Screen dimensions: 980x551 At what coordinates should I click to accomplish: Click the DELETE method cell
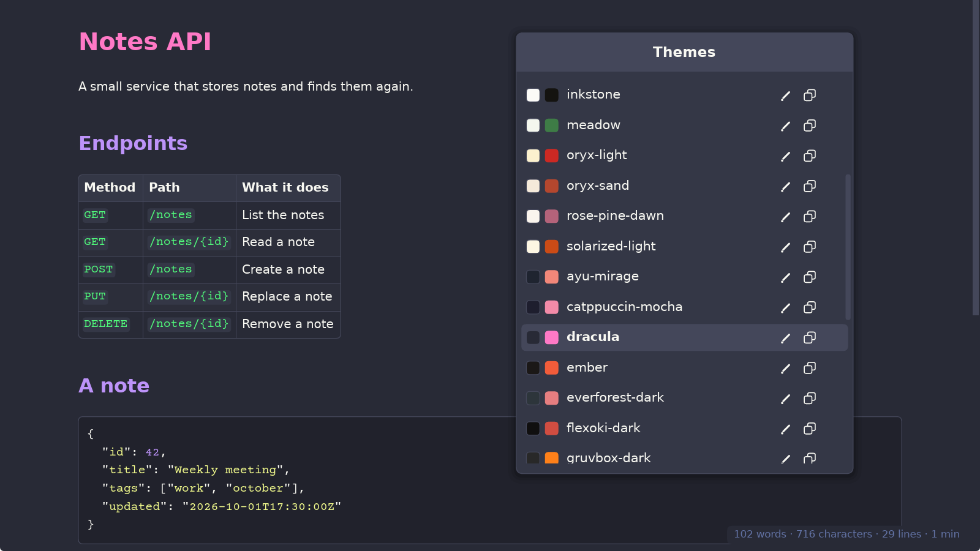[110, 324]
